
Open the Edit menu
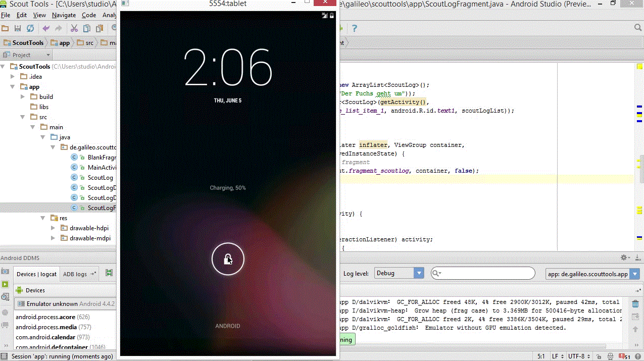click(x=22, y=15)
